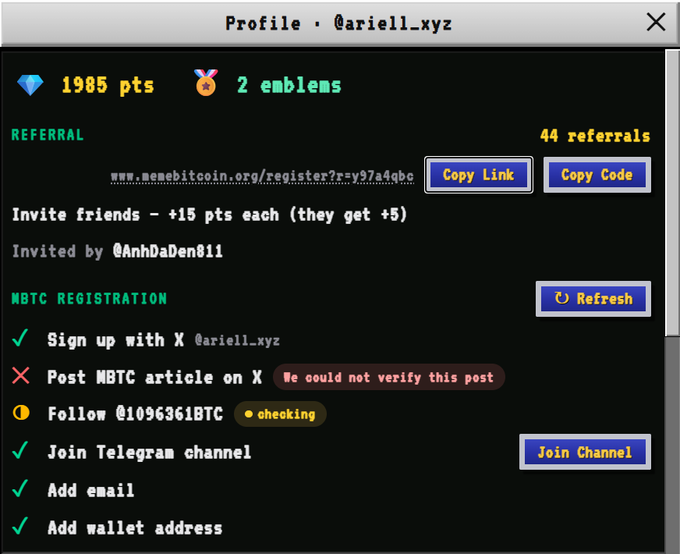Click the vertical scrollbar thumb

coord(673,193)
